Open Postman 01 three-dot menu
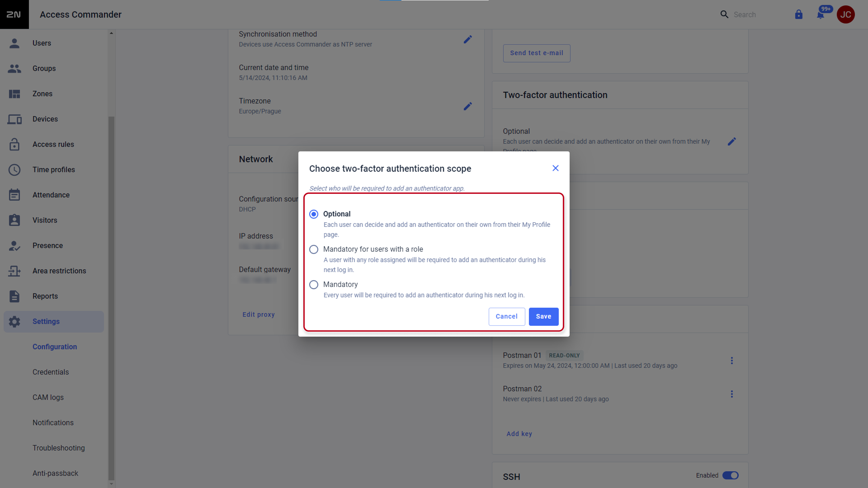This screenshot has height=488, width=868. pyautogui.click(x=732, y=361)
